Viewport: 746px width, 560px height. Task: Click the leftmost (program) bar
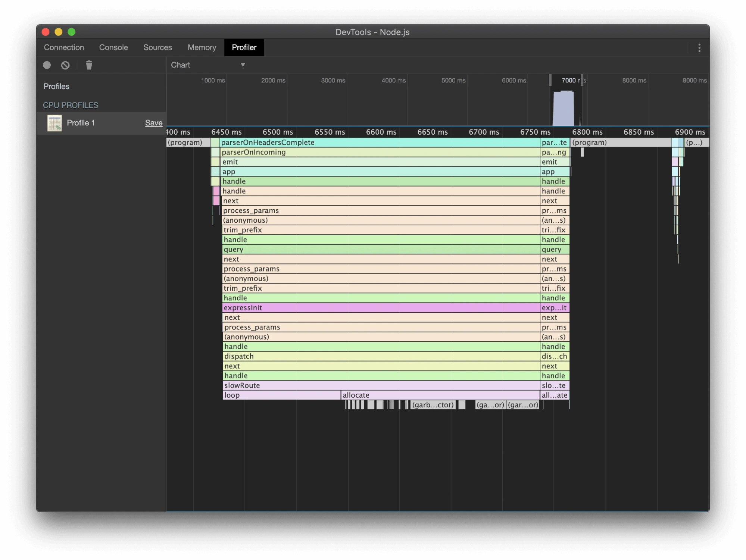point(188,143)
